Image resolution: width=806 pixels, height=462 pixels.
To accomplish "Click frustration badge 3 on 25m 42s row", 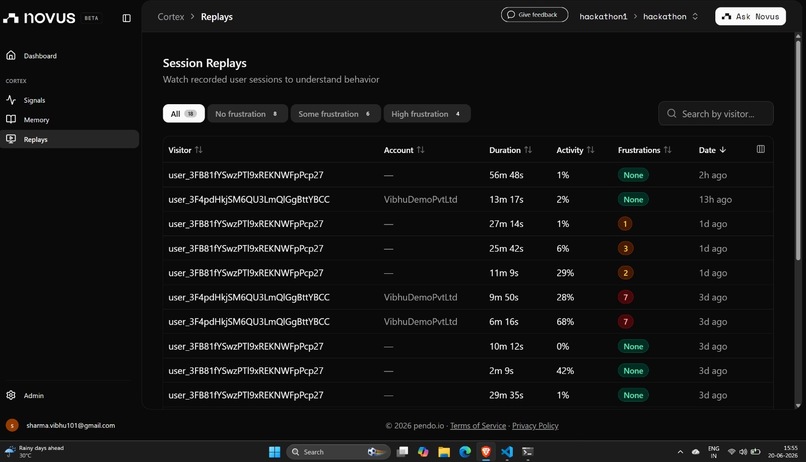I will click(x=625, y=248).
